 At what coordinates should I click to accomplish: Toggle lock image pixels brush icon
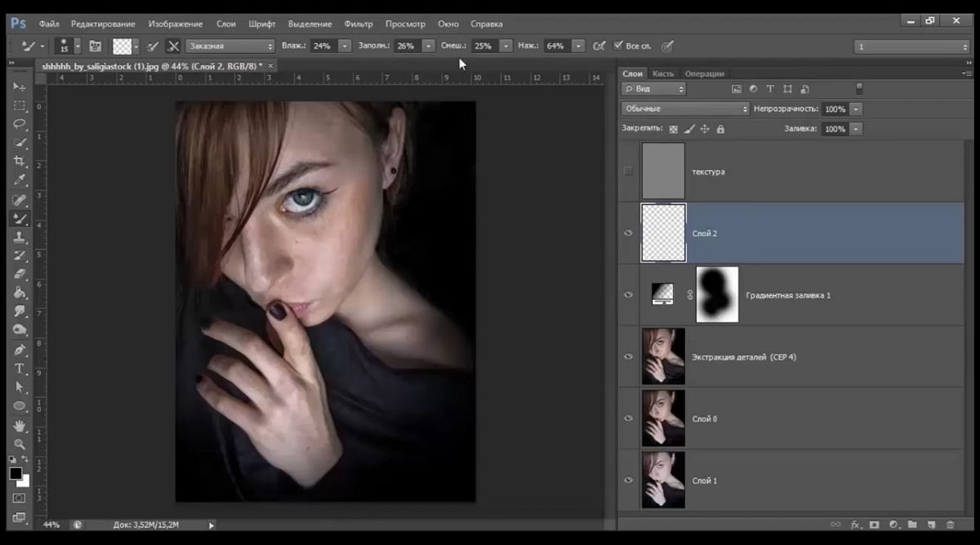point(689,129)
